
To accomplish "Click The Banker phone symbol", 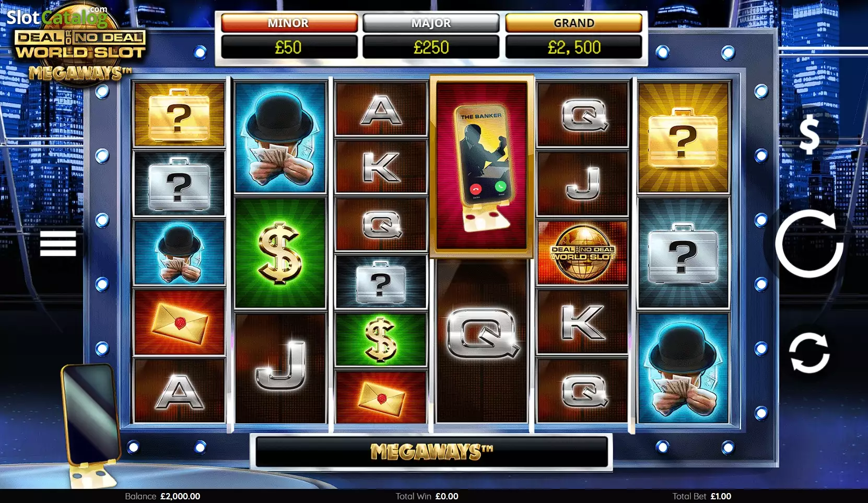I will point(482,166).
